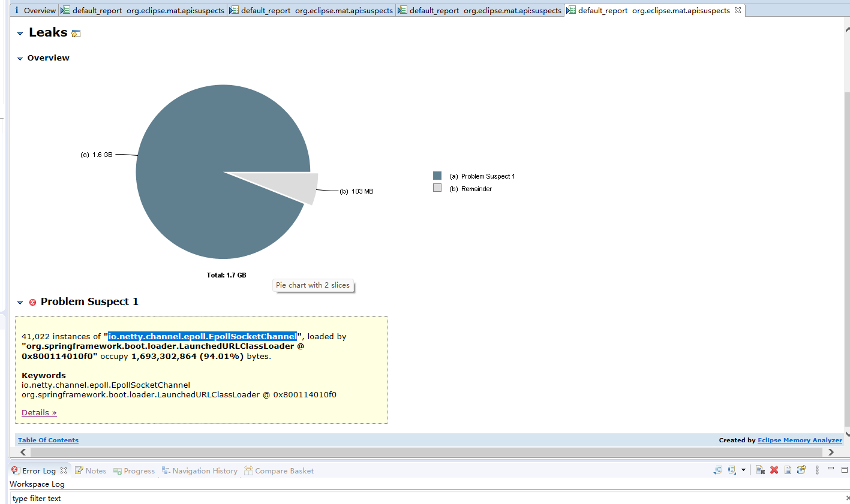Switch to the Overview editor tab
This screenshot has width=850, height=504.
(x=35, y=10)
